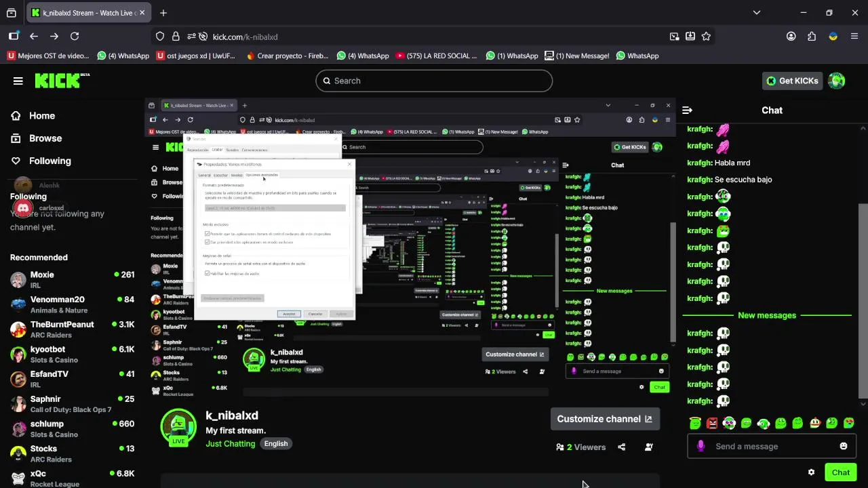Open the Firefox account icon
Viewport: 868px width, 488px height.
coord(791,37)
